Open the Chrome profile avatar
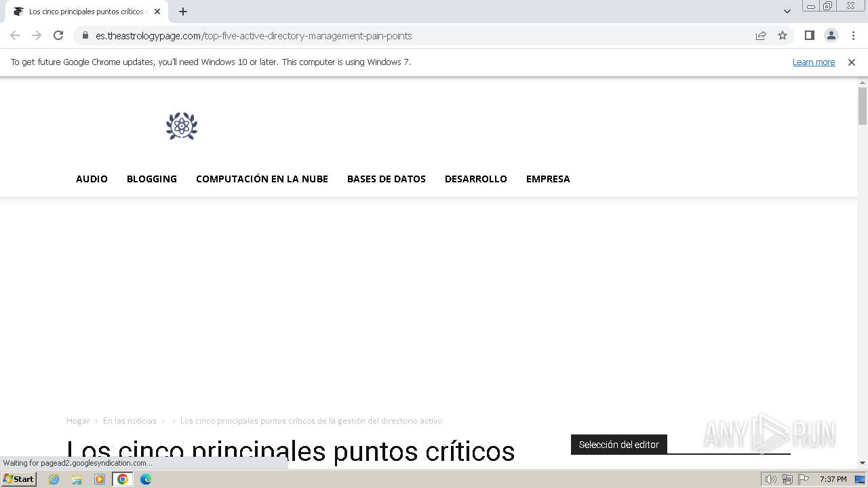Viewport: 868px width, 488px height. (x=831, y=35)
